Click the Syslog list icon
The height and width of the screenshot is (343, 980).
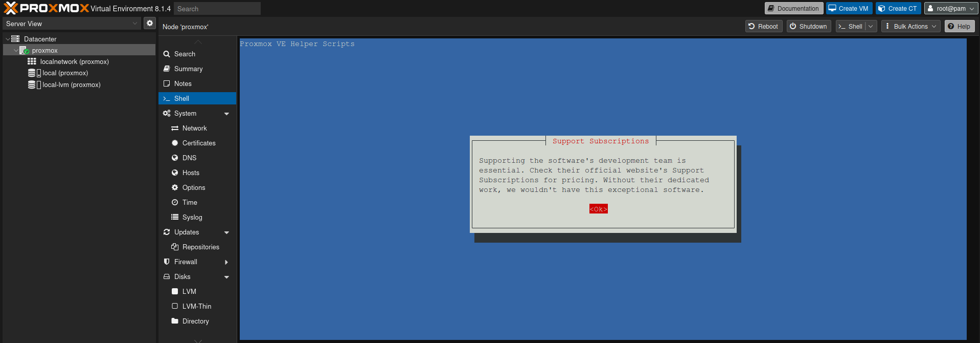tap(175, 217)
